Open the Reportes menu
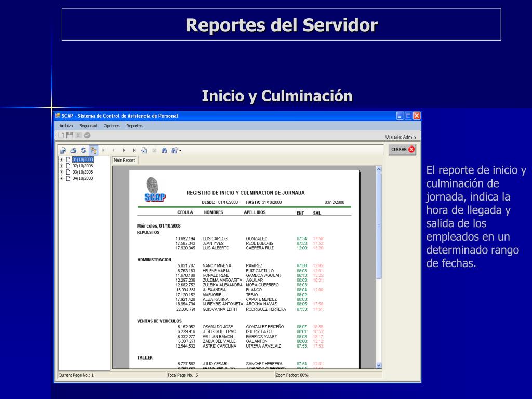Screen dimensions: 532x399 [135, 126]
